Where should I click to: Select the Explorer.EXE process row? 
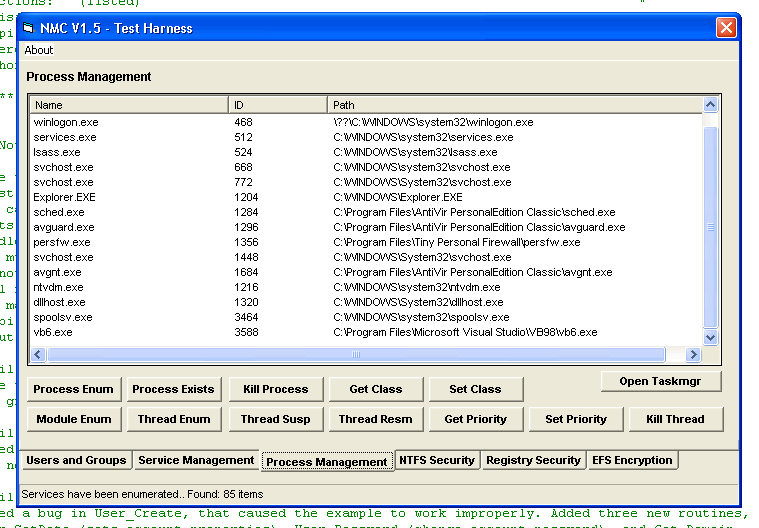pos(64,197)
